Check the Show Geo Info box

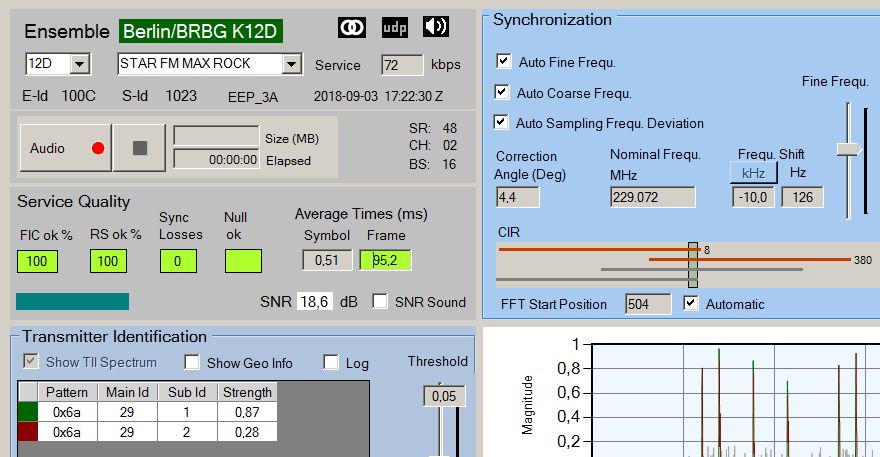[x=192, y=363]
